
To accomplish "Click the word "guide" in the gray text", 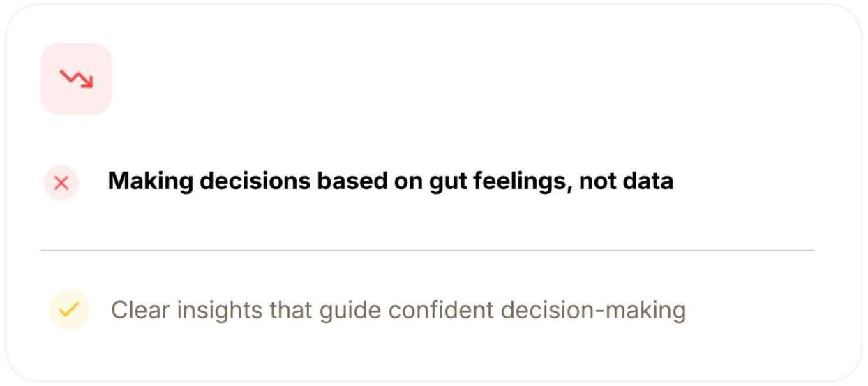I will click(x=350, y=311).
